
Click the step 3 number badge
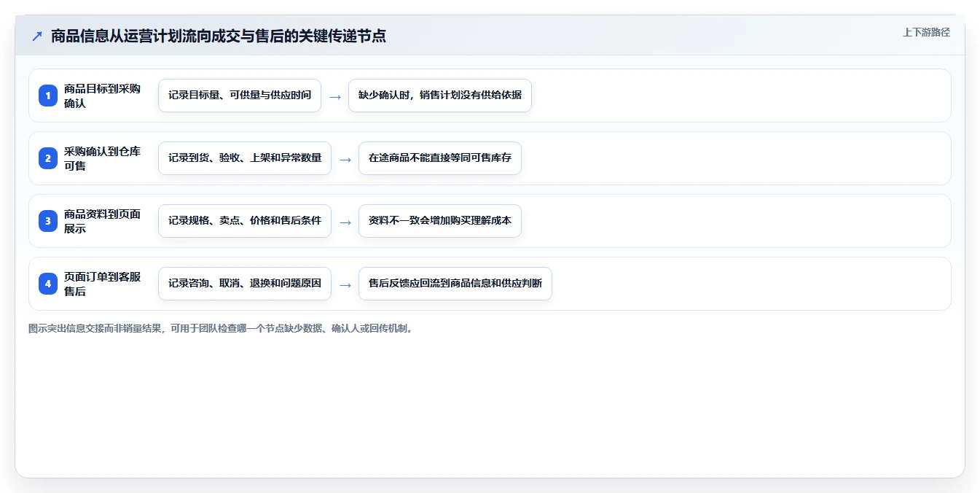coord(48,221)
